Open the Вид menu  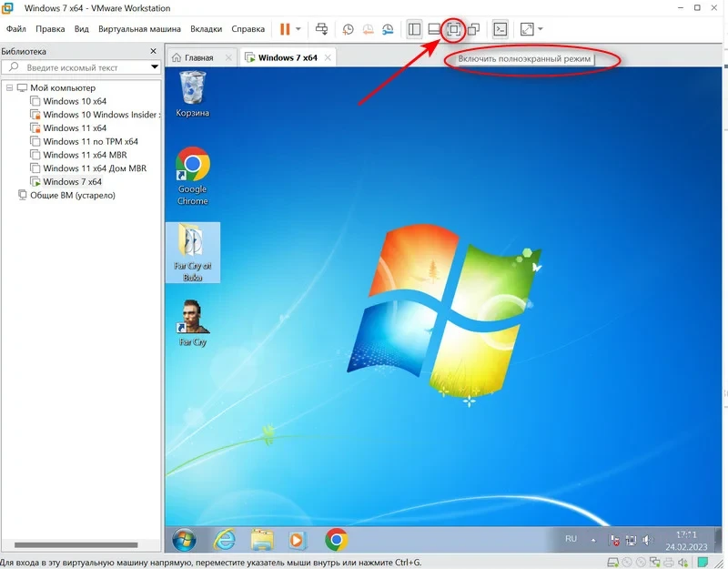point(81,29)
